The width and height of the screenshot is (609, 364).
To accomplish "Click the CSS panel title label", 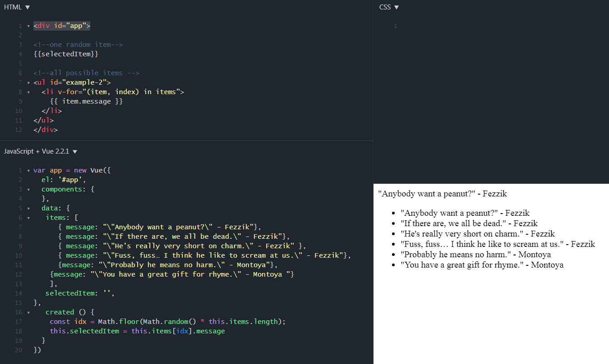I will [384, 7].
